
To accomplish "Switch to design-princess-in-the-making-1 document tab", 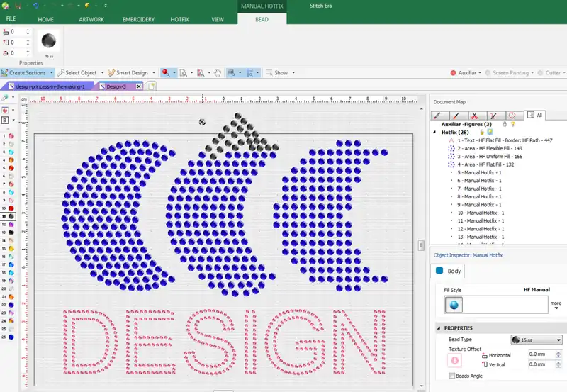I will [x=48, y=86].
